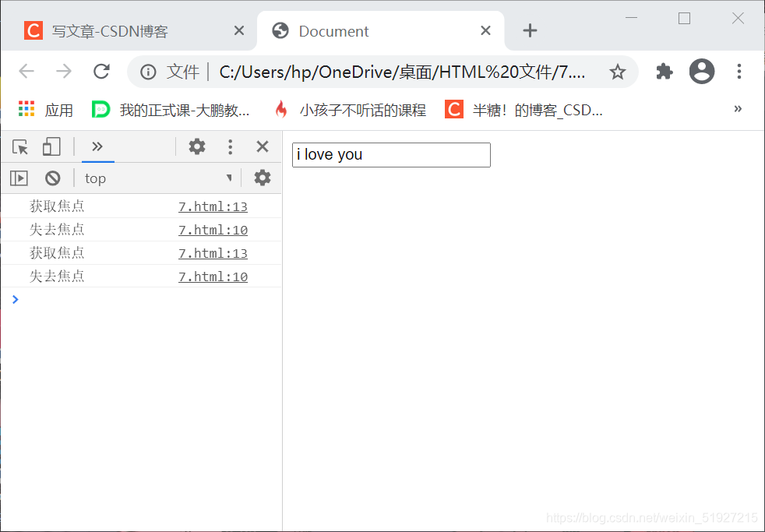Click the address bar URL

(403, 72)
